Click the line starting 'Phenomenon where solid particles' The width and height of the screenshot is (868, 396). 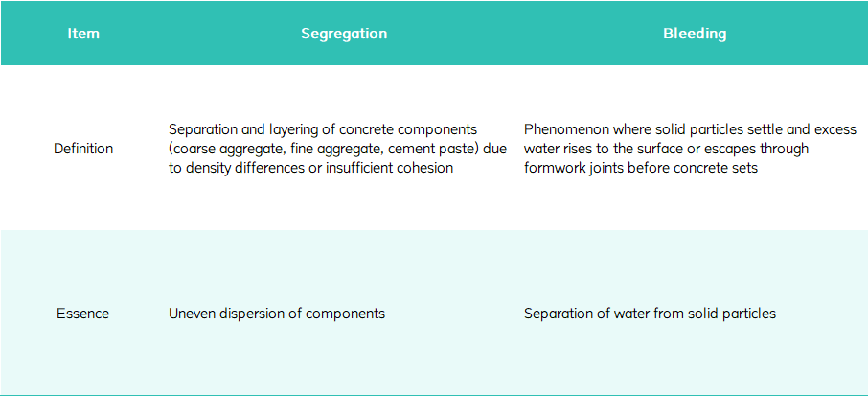pos(690,129)
